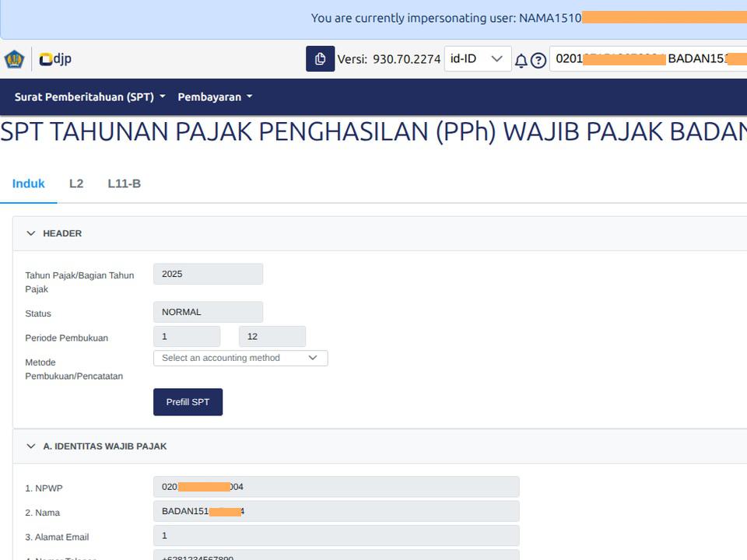Click the Tahun Pajak field showing 2025
This screenshot has height=560, width=747.
[x=209, y=274]
